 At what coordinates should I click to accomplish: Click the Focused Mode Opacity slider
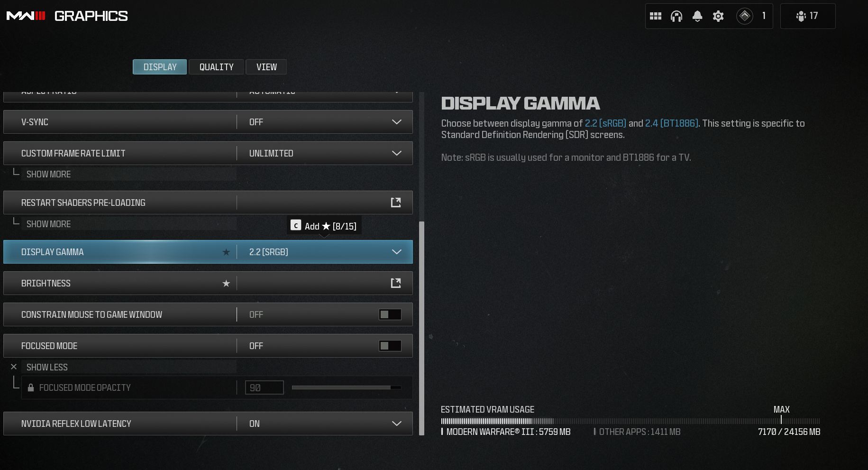347,387
